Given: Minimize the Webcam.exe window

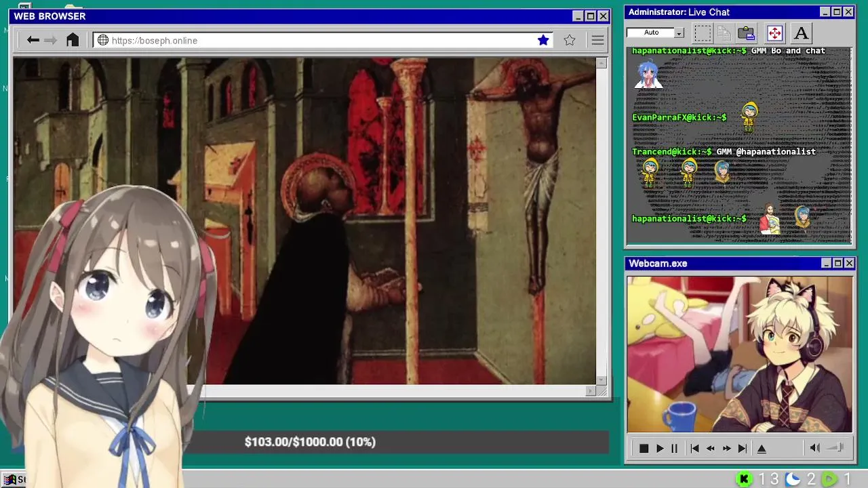Looking at the screenshot, I should (x=826, y=263).
